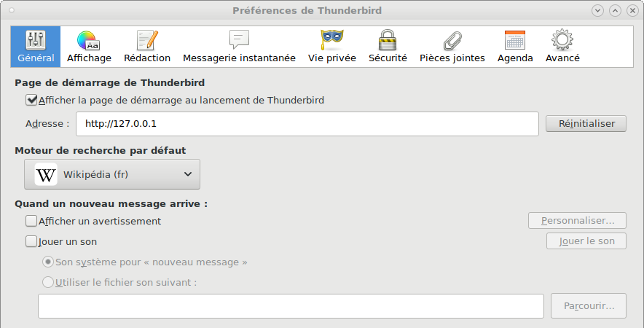
Task: Open the Affichage preferences pane
Action: [x=89, y=47]
